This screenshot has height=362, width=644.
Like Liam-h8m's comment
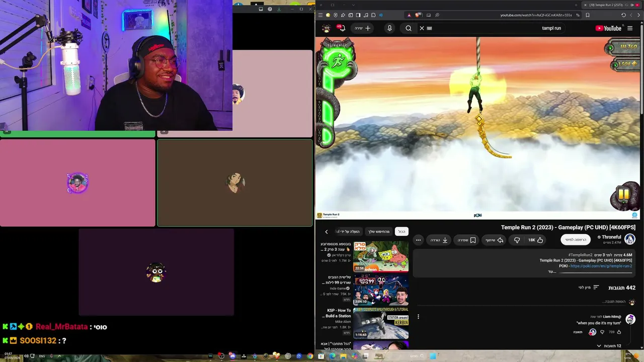click(x=619, y=332)
